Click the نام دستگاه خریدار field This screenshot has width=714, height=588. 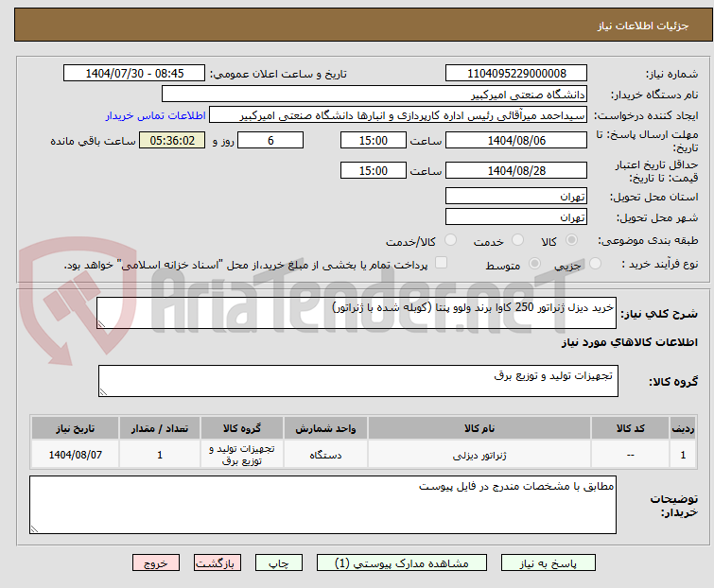[x=374, y=95]
